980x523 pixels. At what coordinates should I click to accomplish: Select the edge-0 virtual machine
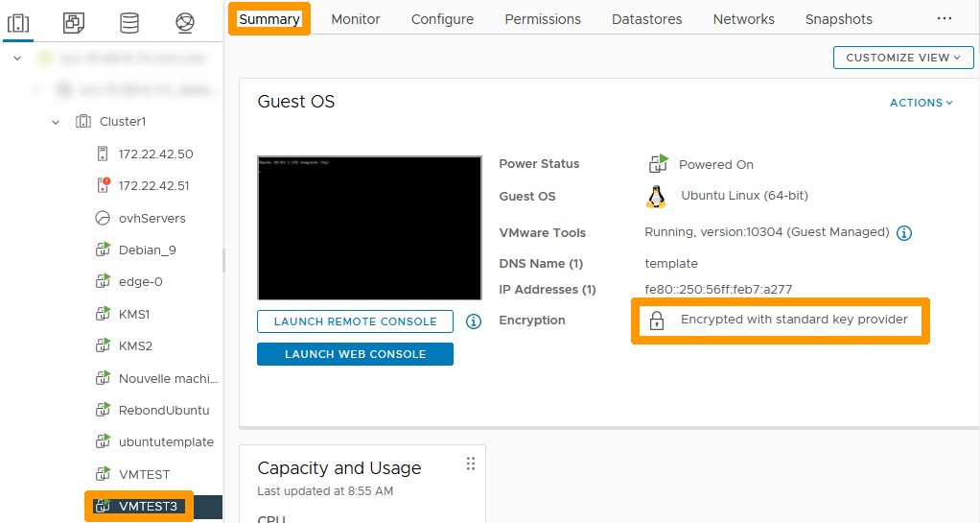(x=141, y=282)
